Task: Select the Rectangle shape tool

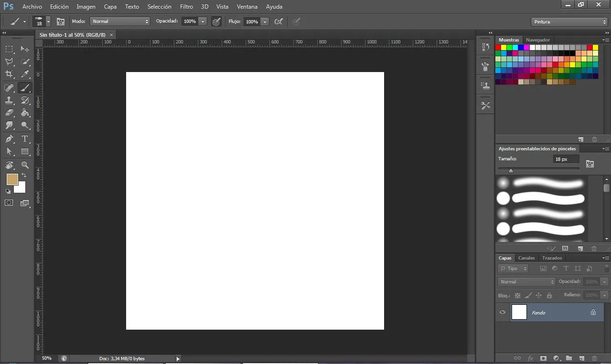Action: (x=25, y=151)
